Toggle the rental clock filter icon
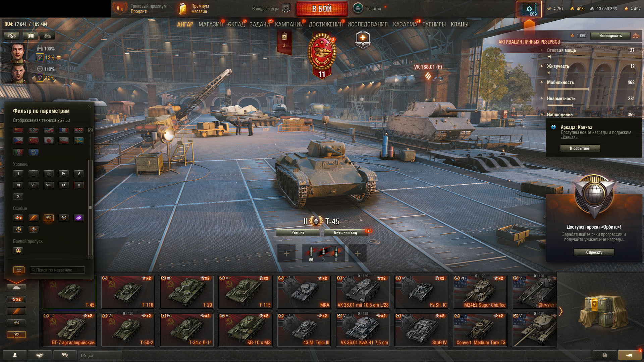 [18, 229]
